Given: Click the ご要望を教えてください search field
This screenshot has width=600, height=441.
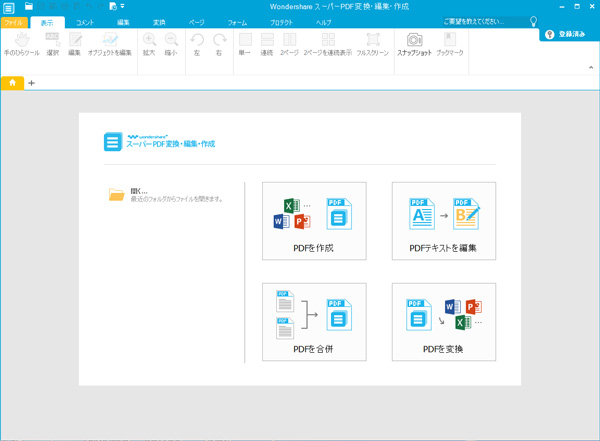Looking at the screenshot, I should coord(484,21).
